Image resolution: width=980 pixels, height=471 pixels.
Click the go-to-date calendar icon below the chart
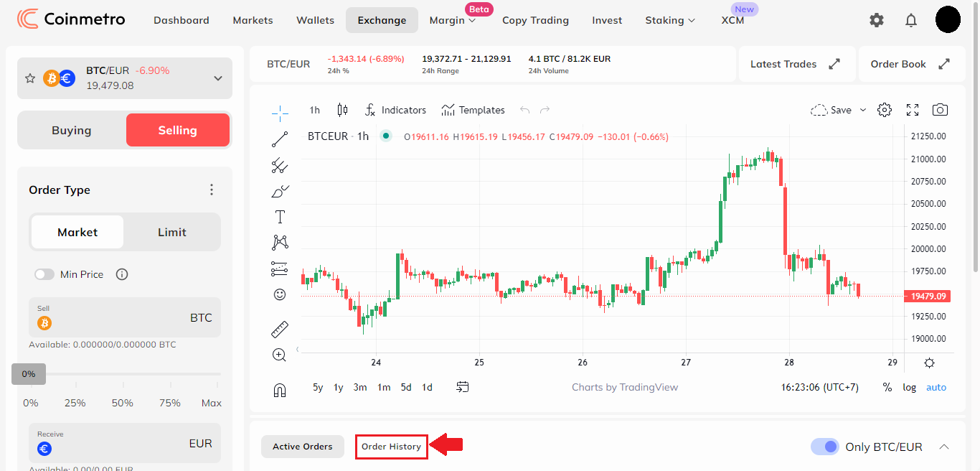tap(463, 386)
